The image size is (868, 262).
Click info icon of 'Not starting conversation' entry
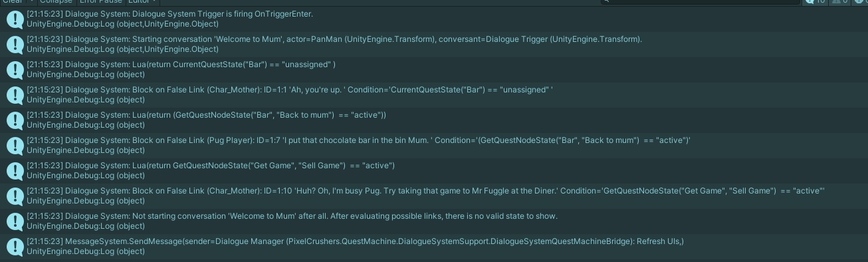pos(15,221)
